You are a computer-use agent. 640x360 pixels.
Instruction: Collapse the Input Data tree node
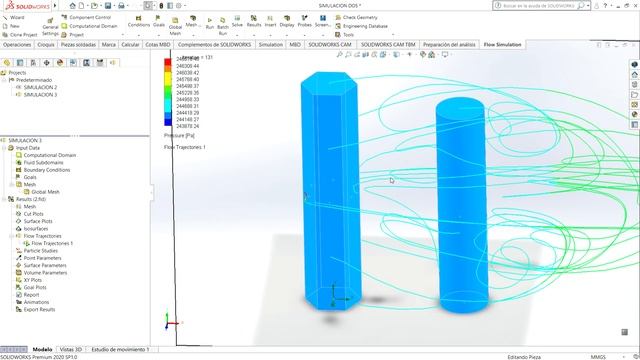click(4, 148)
